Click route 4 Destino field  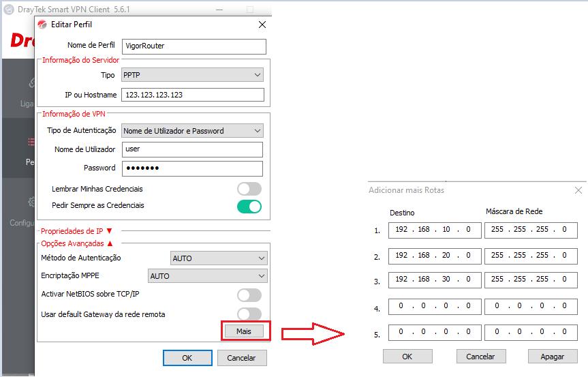(x=435, y=307)
